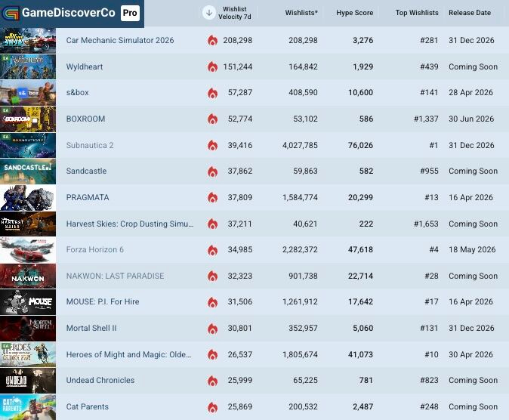This screenshot has height=420, width=509.
Task: Open the PRAGMATA game link
Action: tap(88, 197)
